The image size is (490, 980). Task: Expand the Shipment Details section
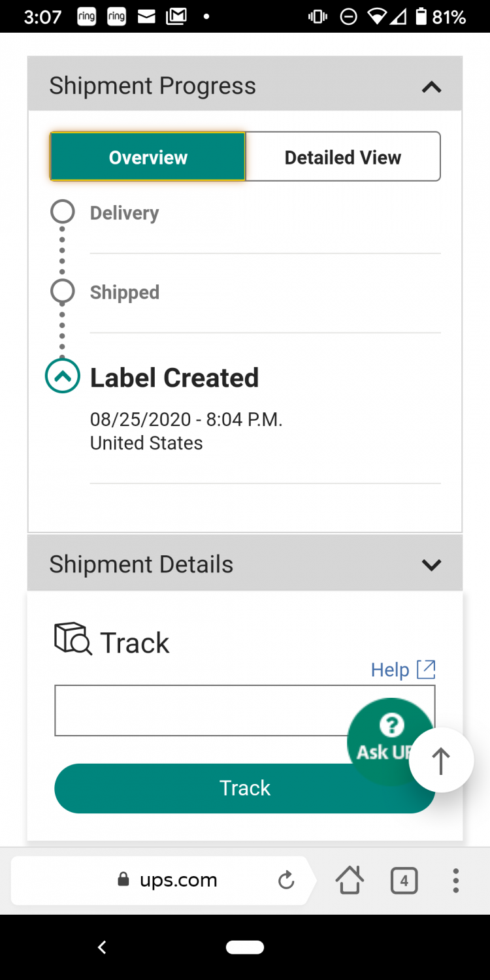point(431,564)
